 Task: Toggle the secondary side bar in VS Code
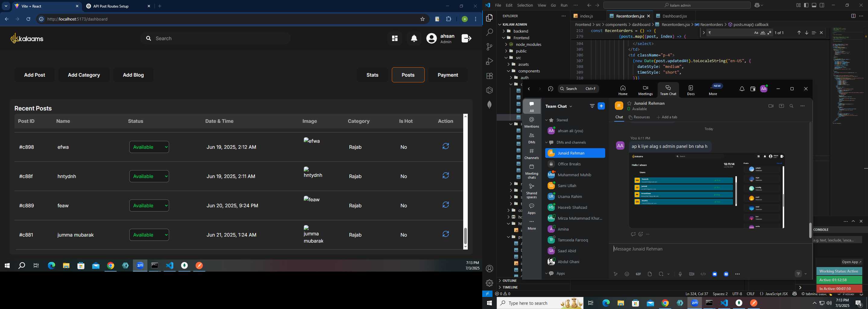(822, 5)
